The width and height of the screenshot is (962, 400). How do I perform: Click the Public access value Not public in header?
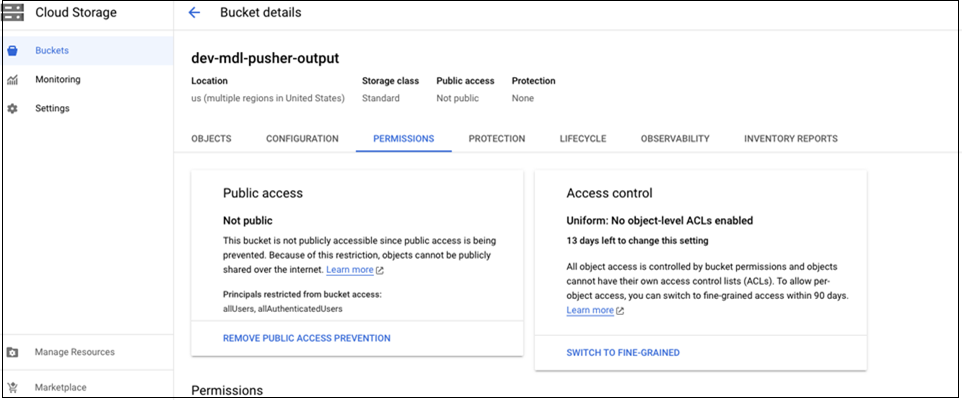point(458,98)
